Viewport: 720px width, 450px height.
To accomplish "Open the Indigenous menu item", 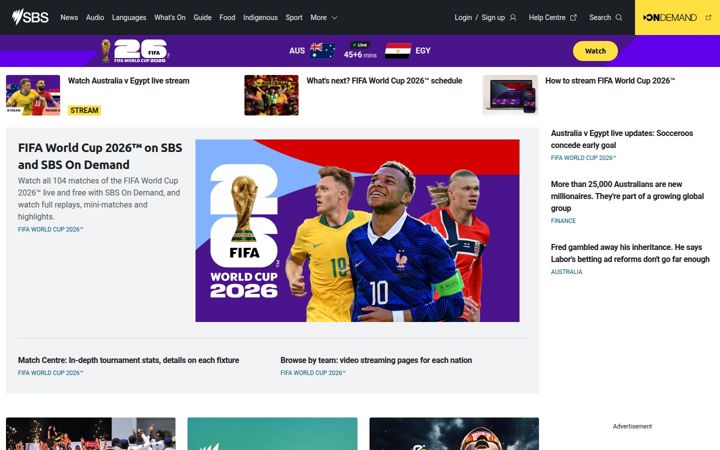I will pos(260,17).
